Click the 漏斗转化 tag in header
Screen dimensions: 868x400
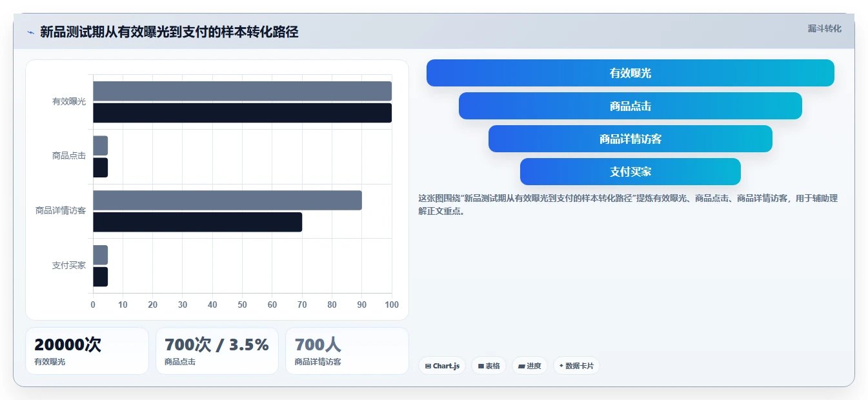point(824,28)
